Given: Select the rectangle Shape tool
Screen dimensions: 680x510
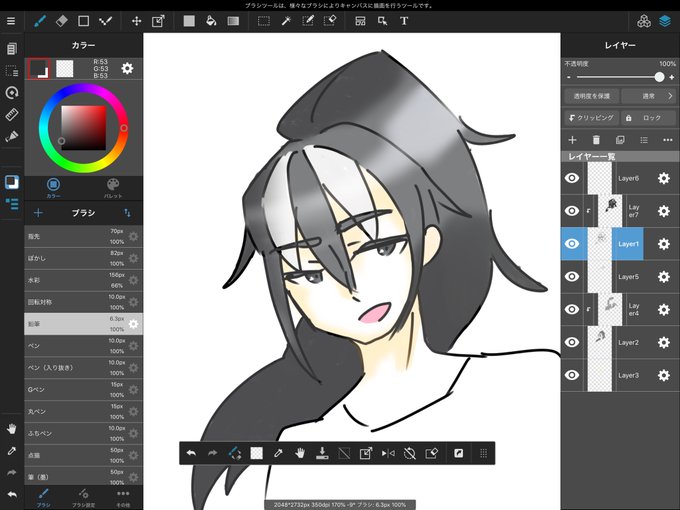Looking at the screenshot, I should (83, 21).
